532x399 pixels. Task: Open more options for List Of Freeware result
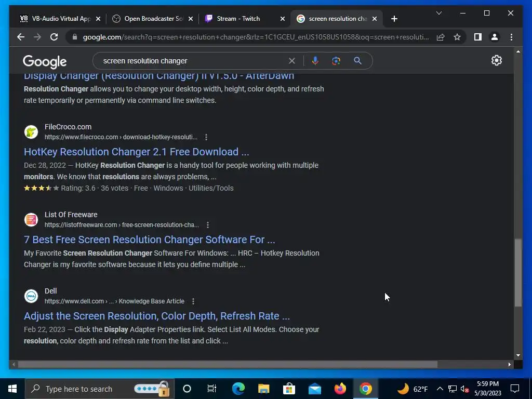pyautogui.click(x=208, y=225)
